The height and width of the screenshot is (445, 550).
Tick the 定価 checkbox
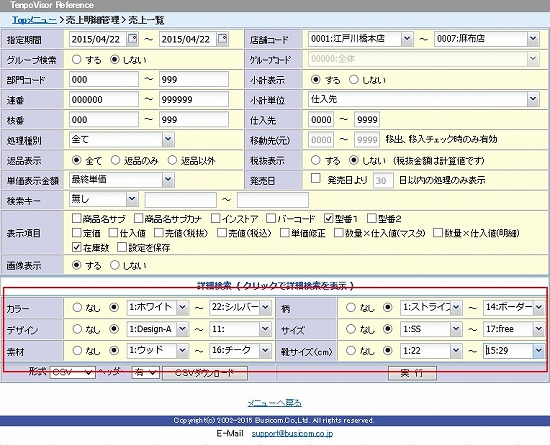pos(76,232)
